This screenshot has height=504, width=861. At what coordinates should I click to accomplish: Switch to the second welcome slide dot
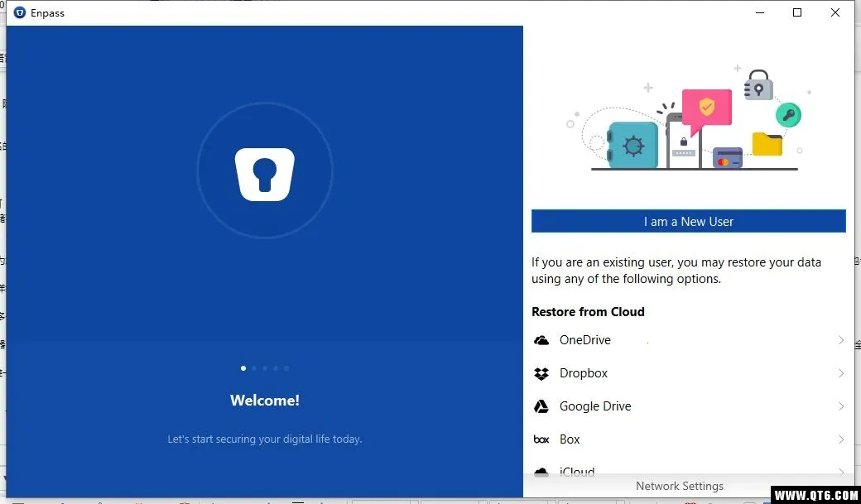click(x=254, y=368)
